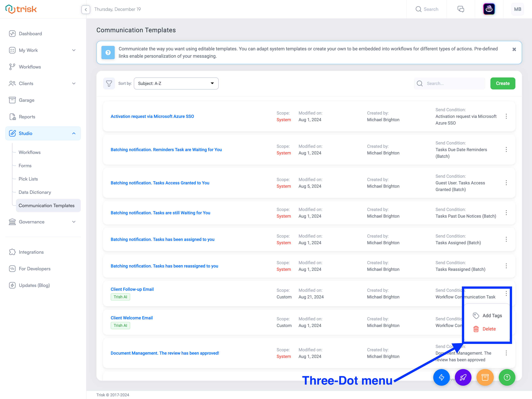Expand the Governance menu chevron
Viewport: 532px width, 399px height.
coord(74,222)
